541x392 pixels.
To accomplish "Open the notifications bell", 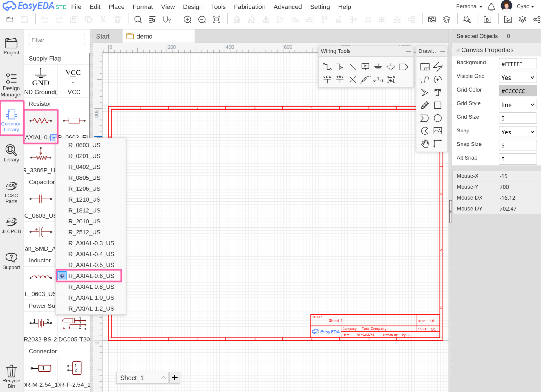I will [x=491, y=7].
